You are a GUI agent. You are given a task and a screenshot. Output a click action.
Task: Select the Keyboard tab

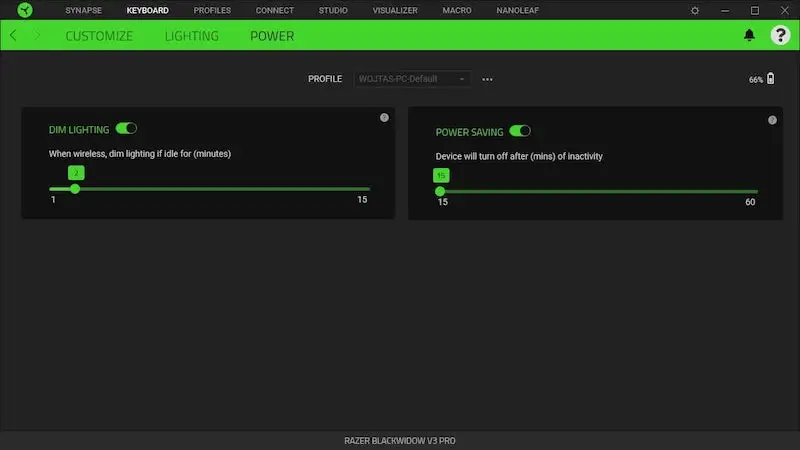147,10
